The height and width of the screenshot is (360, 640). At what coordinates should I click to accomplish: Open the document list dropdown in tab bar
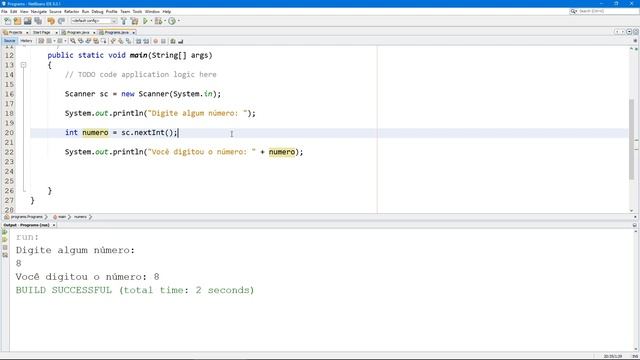(629, 32)
